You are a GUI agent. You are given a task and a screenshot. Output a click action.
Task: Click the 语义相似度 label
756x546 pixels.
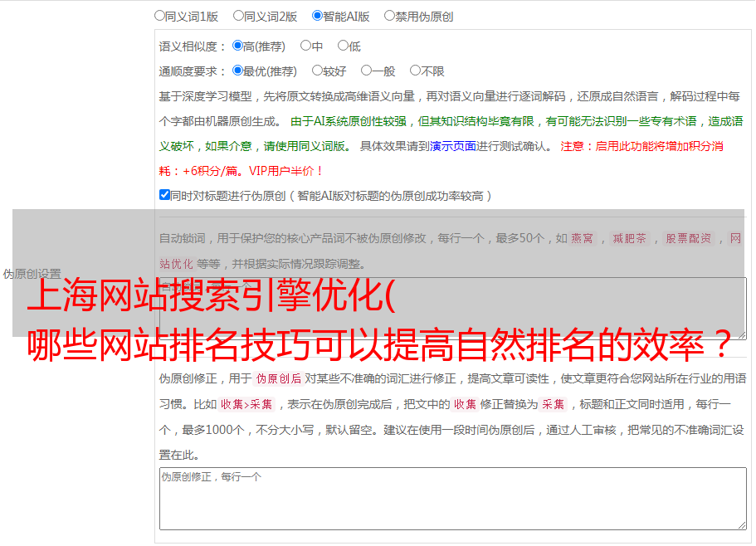(193, 46)
